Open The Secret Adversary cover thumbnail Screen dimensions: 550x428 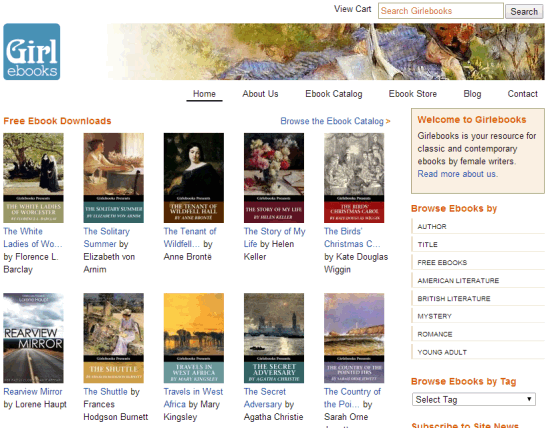pyautogui.click(x=274, y=338)
